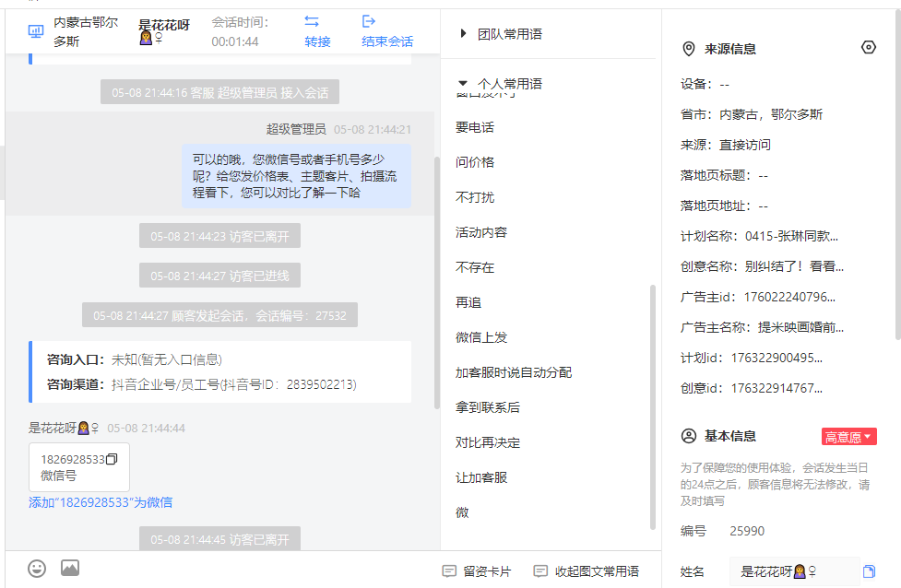Collapse the 个人常用语 section
This screenshot has width=901, height=588.
pyautogui.click(x=463, y=83)
